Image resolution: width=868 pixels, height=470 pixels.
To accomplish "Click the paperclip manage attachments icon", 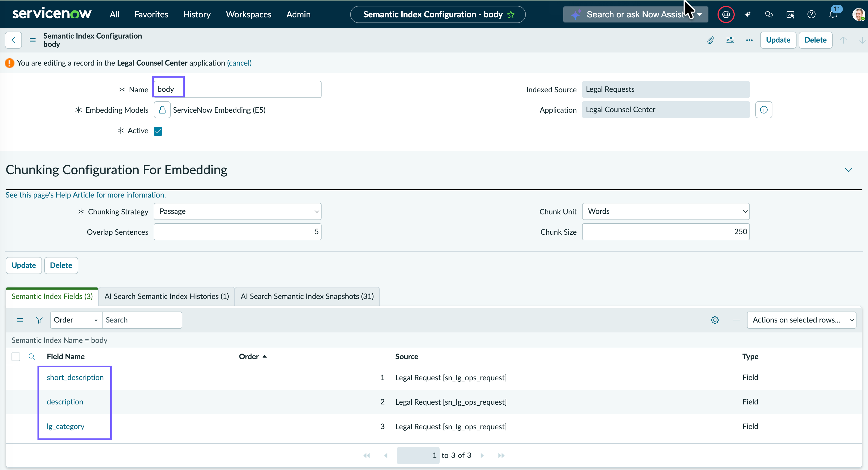I will 710,40.
